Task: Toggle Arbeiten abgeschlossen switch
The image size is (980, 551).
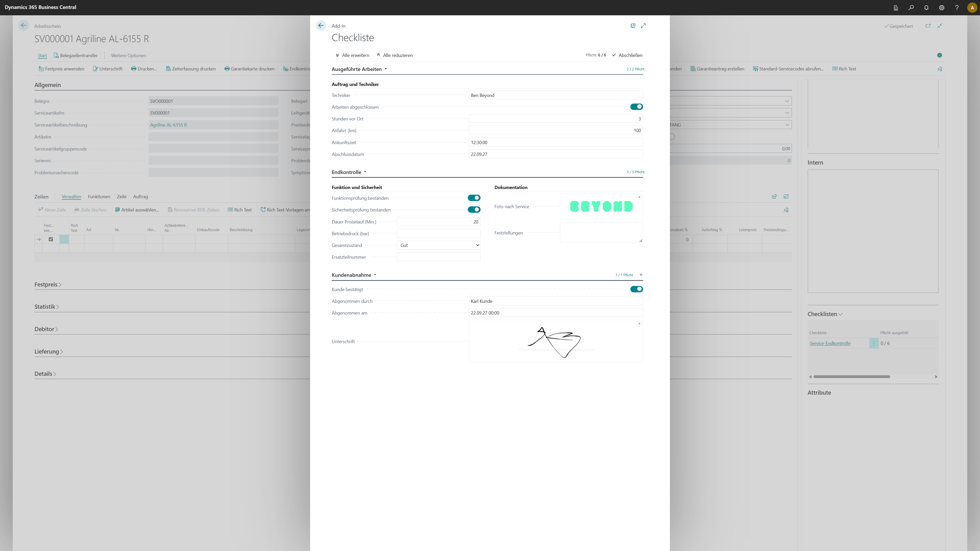Action: click(636, 107)
